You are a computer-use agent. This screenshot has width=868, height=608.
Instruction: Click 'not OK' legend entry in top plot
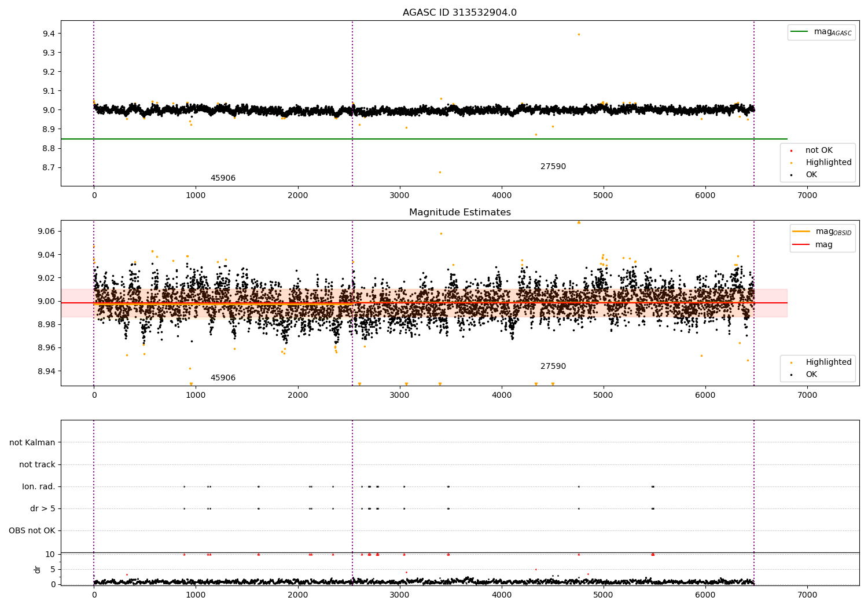(x=818, y=151)
